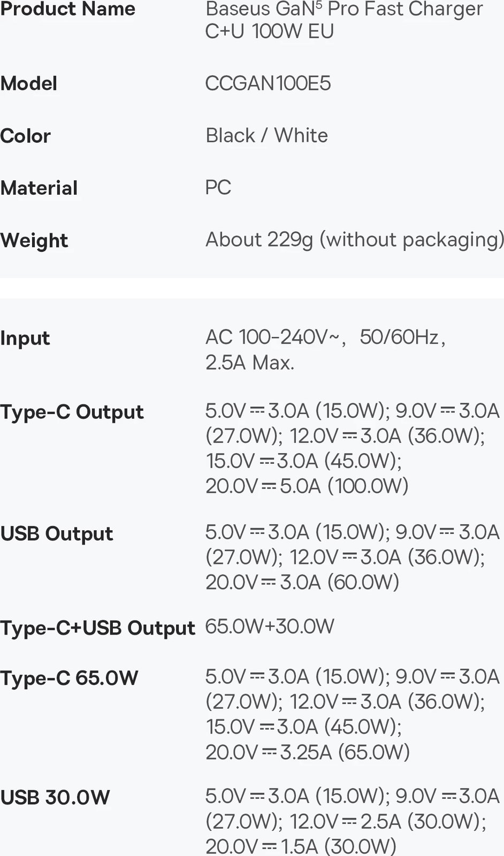
Task: Select the Black / White color value
Action: pos(266,135)
